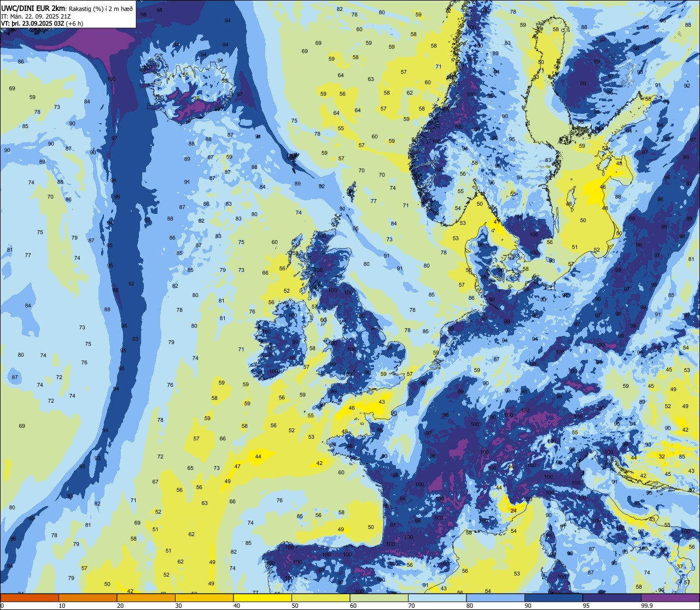Click the purple legend segment above 99.9
This screenshot has height=610, width=700.
click(x=670, y=598)
